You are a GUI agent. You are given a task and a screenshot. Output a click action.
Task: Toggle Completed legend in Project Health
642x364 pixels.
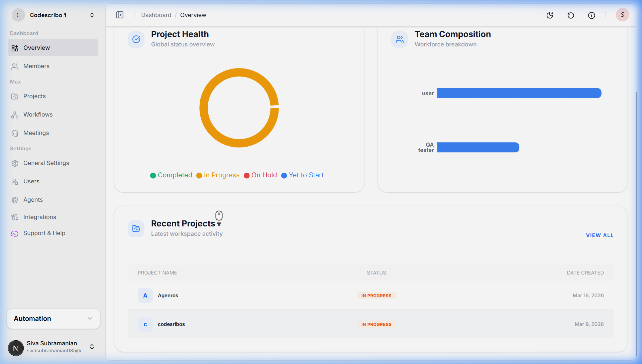171,175
